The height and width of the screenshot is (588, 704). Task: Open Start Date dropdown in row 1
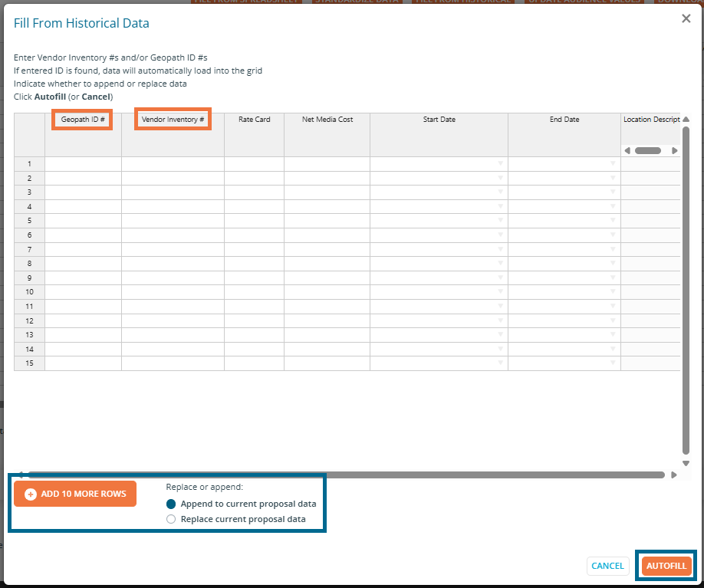(500, 164)
